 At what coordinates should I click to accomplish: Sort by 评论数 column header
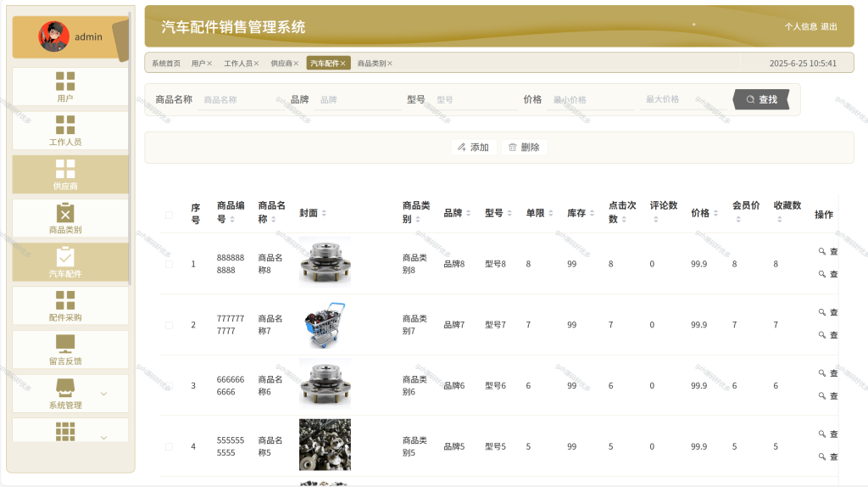tap(663, 212)
